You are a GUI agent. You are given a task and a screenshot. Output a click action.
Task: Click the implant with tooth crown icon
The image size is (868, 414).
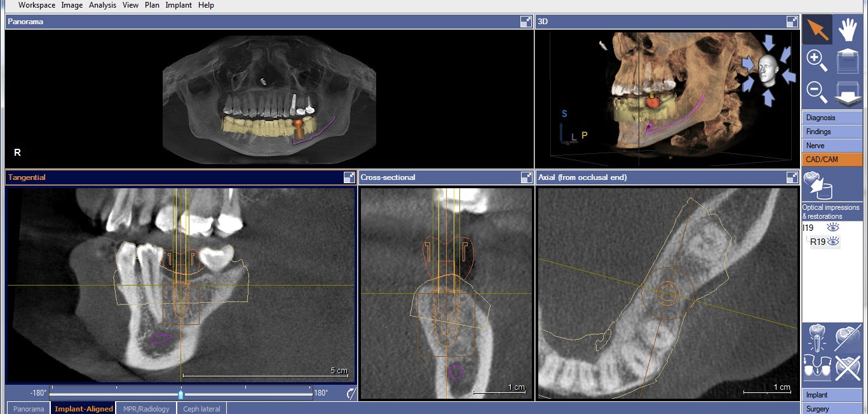(817, 337)
